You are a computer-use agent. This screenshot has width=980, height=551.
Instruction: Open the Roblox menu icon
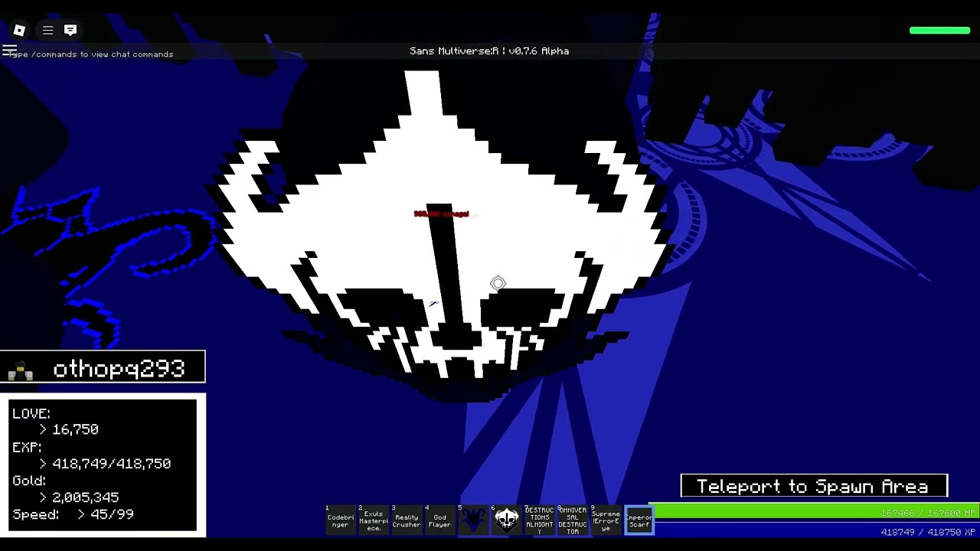pyautogui.click(x=19, y=30)
